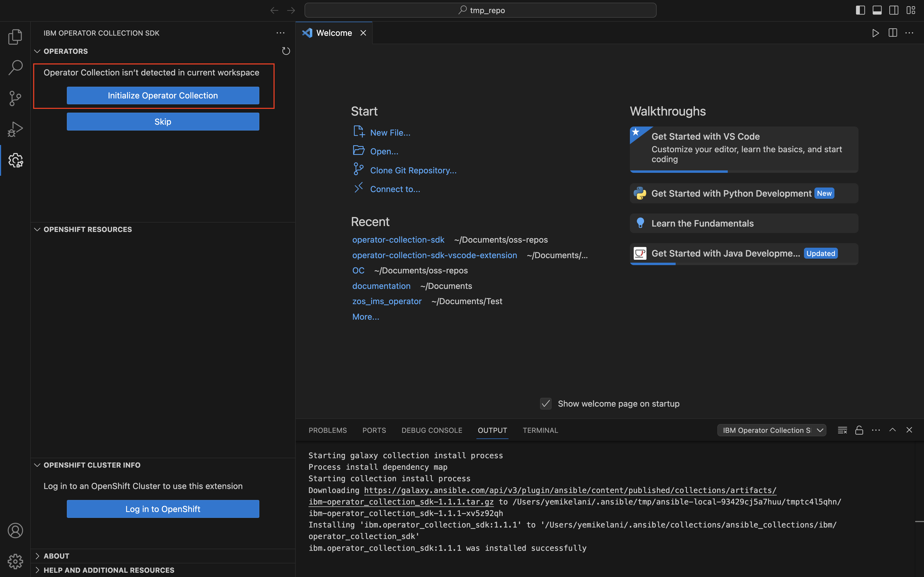Open Get Started with Java Development walkthrough
Viewport: 924px width, 577px height.
[744, 254]
